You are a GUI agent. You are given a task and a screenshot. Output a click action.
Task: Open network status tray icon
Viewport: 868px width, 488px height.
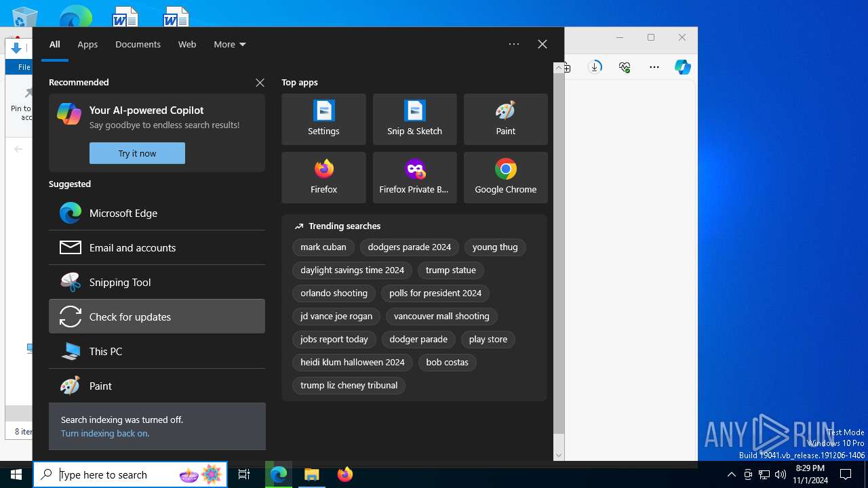(x=764, y=474)
